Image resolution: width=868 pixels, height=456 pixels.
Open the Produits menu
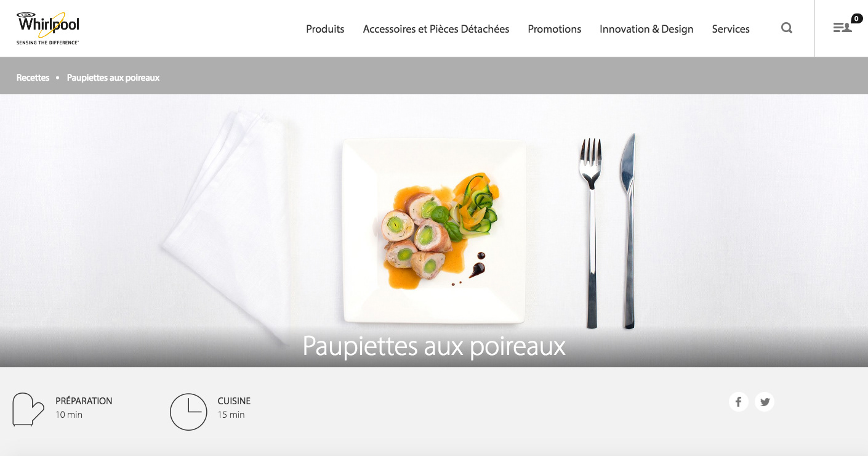pyautogui.click(x=325, y=29)
